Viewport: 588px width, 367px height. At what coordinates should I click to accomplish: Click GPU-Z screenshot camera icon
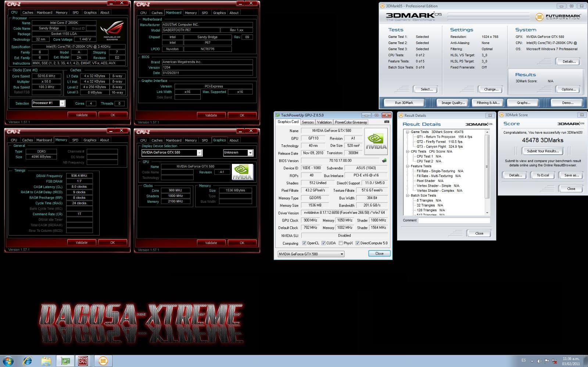click(387, 122)
